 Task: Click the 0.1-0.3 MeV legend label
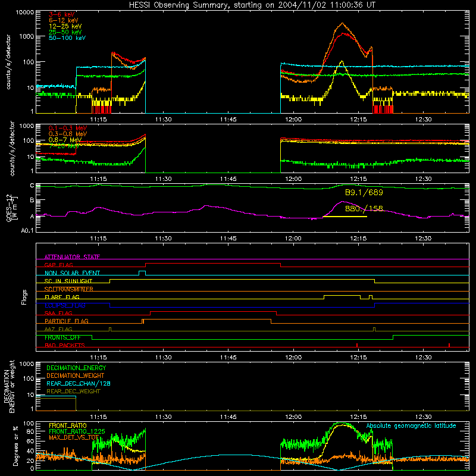[68, 128]
